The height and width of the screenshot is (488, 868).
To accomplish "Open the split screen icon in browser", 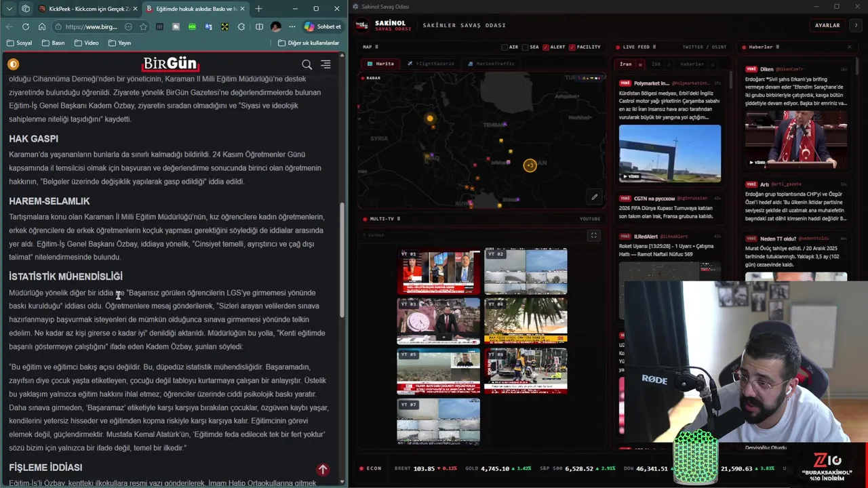I will [259, 26].
